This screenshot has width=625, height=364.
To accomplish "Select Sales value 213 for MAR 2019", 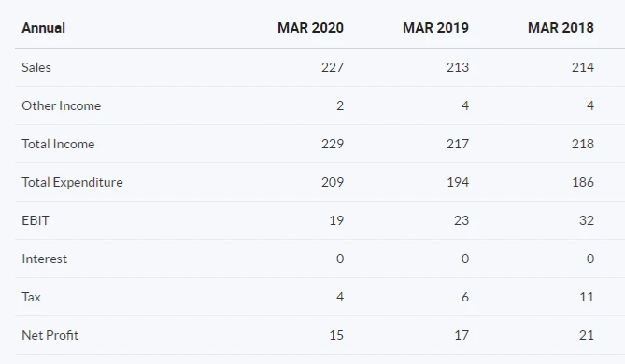I will click(x=458, y=67).
